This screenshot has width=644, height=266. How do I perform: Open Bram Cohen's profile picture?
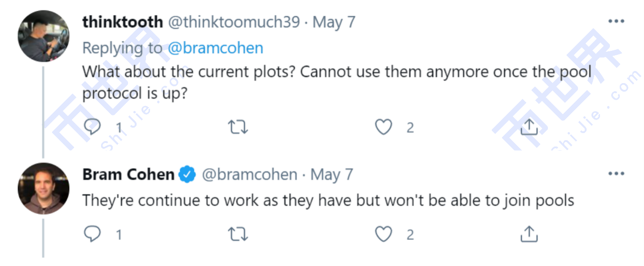click(x=44, y=188)
